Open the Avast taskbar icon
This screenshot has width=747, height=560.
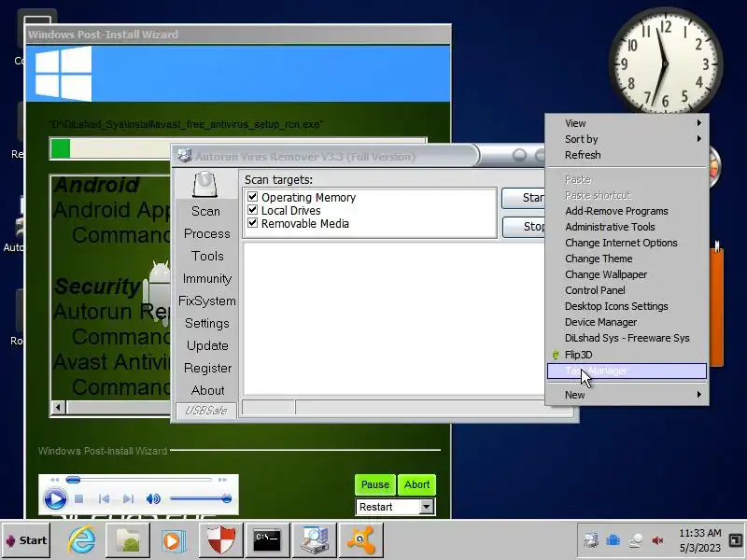pos(360,540)
